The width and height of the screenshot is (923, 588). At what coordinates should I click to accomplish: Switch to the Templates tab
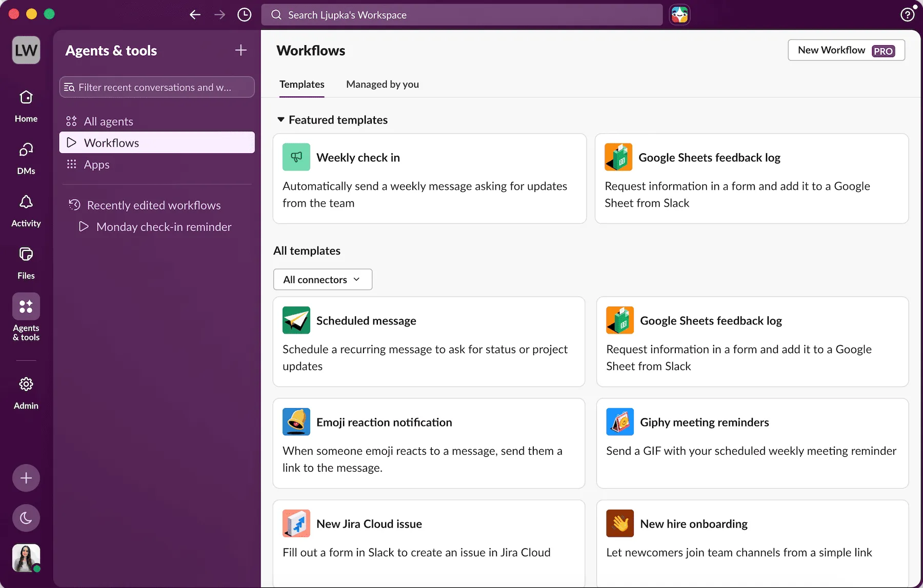click(302, 84)
